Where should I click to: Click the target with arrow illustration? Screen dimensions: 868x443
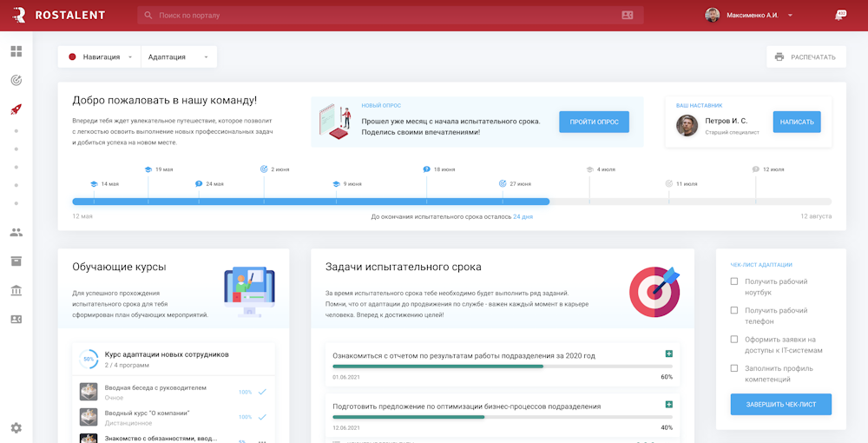click(x=654, y=292)
